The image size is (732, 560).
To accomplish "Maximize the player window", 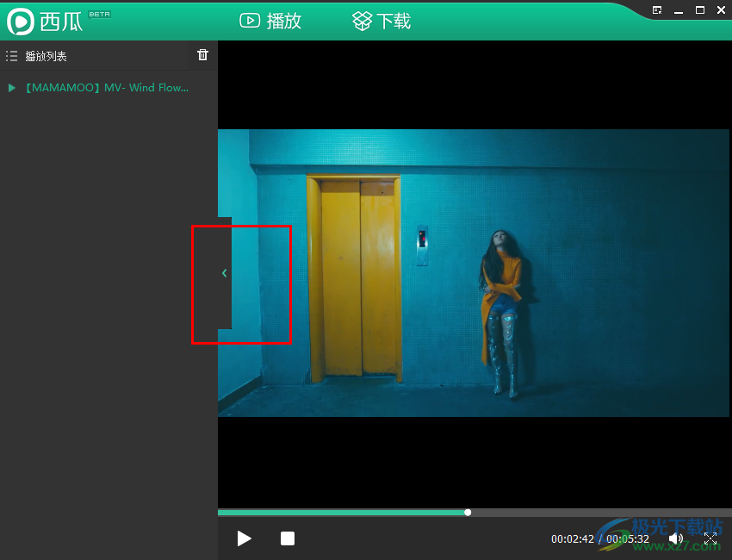I will [x=700, y=10].
